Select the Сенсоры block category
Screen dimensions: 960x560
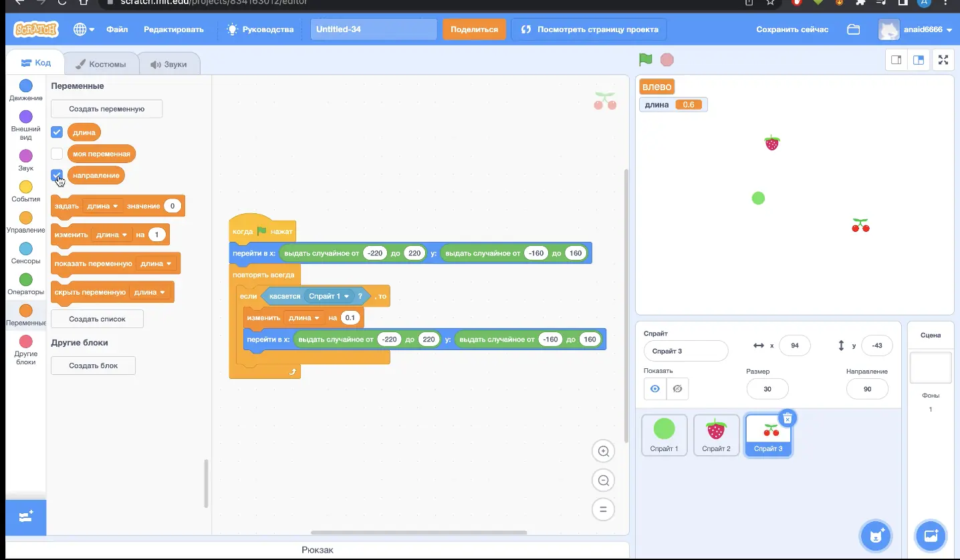click(x=26, y=253)
